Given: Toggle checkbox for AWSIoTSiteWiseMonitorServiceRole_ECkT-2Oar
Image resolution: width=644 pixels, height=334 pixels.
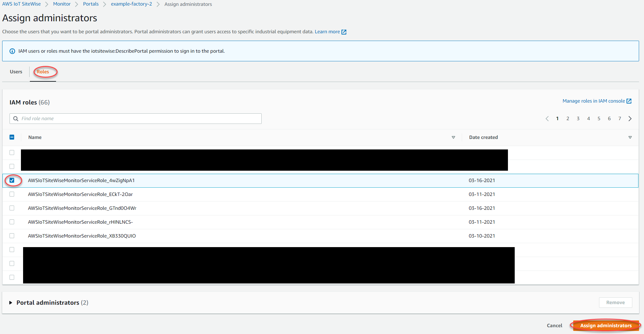Looking at the screenshot, I should 11,194.
